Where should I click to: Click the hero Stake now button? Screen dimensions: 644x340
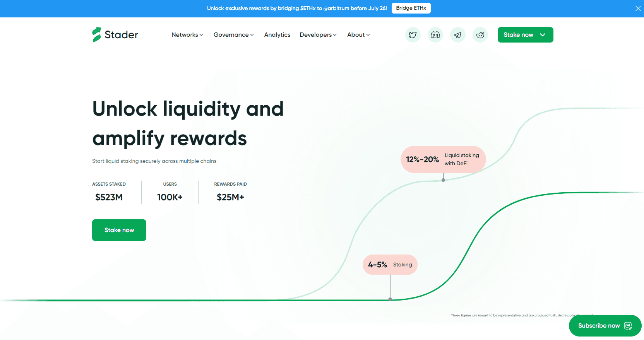click(x=119, y=230)
